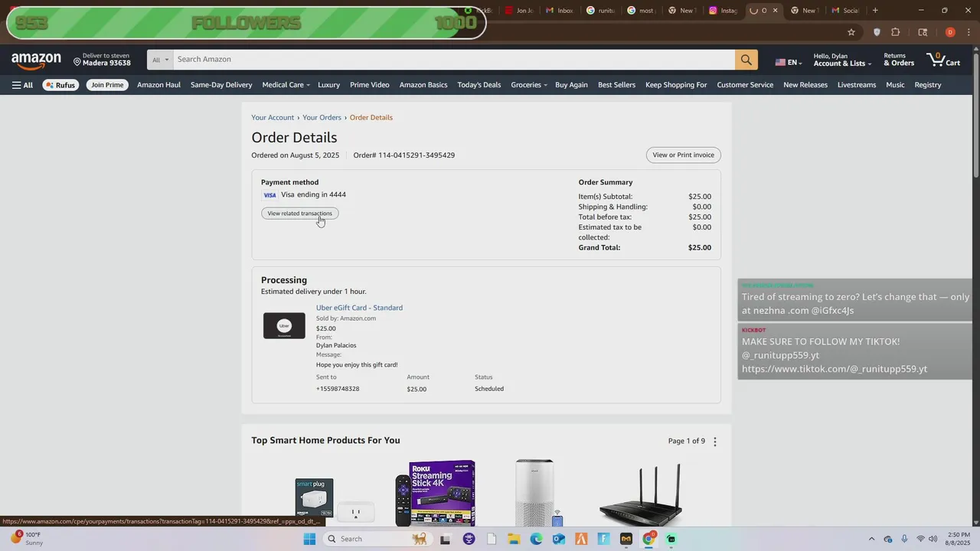Image resolution: width=980 pixels, height=551 pixels.
Task: Open the EN language selector dropdown
Action: tap(789, 63)
